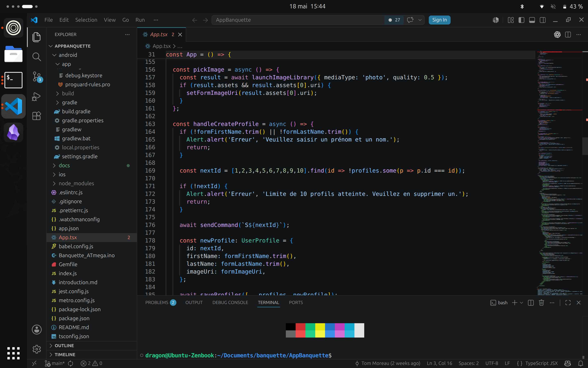Open terminal panel More Actions ellipsis
This screenshot has height=368, width=588.
(552, 303)
